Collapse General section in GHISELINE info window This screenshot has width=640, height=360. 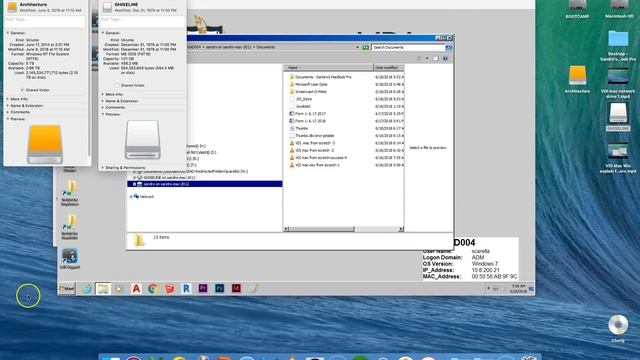[103, 33]
